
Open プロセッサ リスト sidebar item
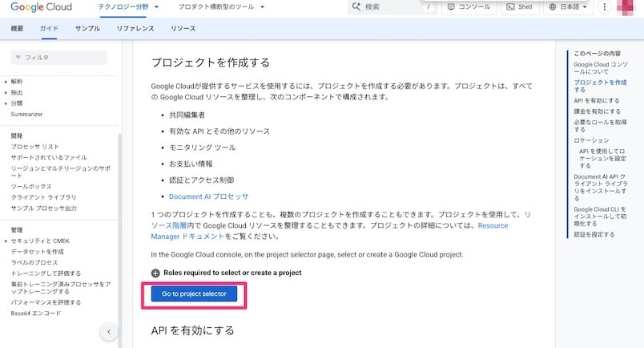(35, 147)
